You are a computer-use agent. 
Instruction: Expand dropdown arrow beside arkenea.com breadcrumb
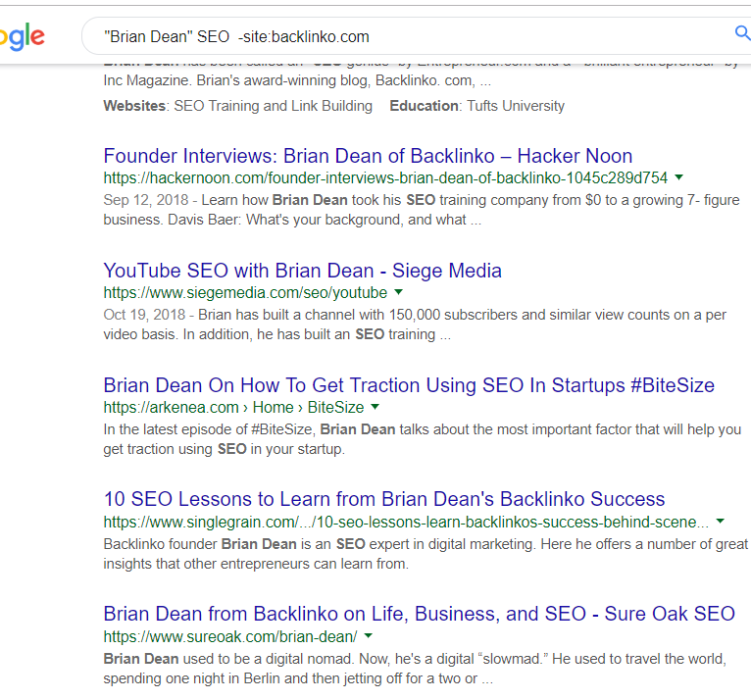pyautogui.click(x=375, y=407)
